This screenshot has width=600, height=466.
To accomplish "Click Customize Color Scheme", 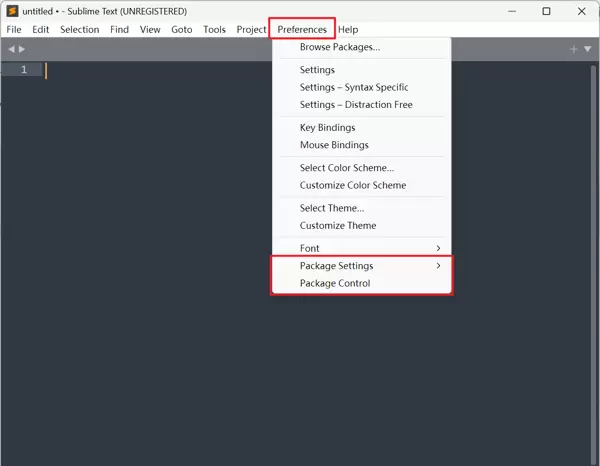I will [353, 185].
